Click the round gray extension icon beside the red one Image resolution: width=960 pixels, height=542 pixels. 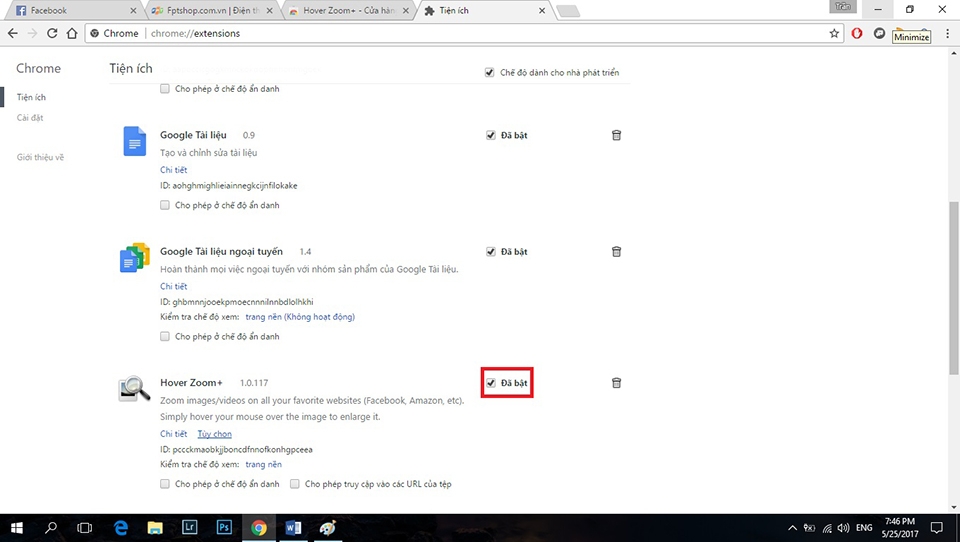[879, 33]
